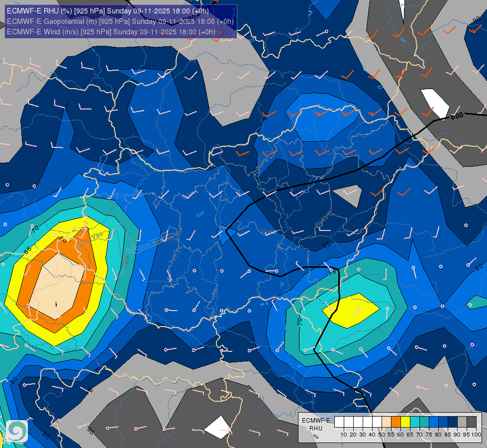The width and height of the screenshot is (487, 448).
Task: Pick the navy 85–90 legend swatch
Action: (x=453, y=422)
